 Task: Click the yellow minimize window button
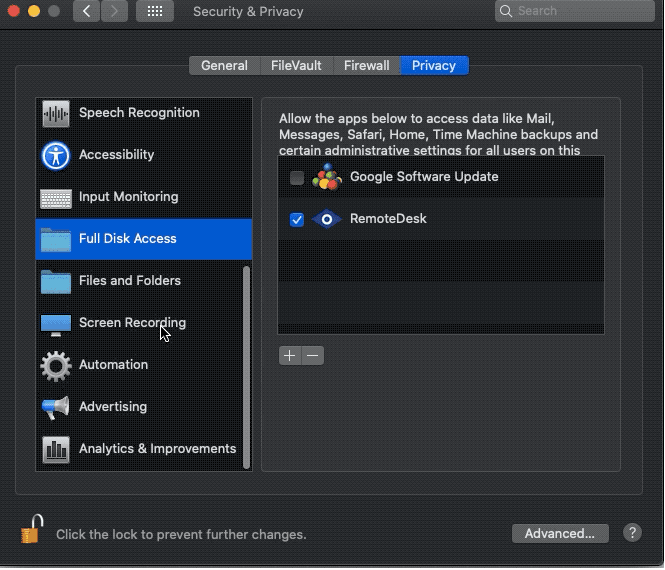click(x=34, y=11)
